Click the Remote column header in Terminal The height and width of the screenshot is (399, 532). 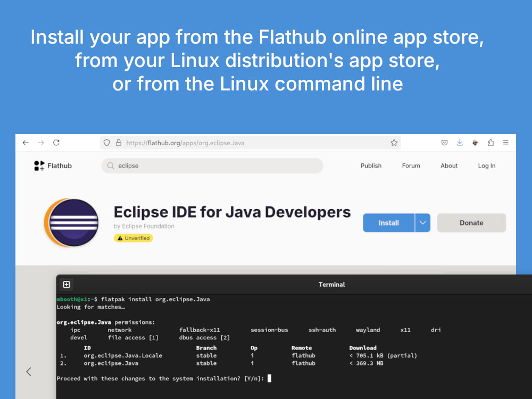[302, 348]
